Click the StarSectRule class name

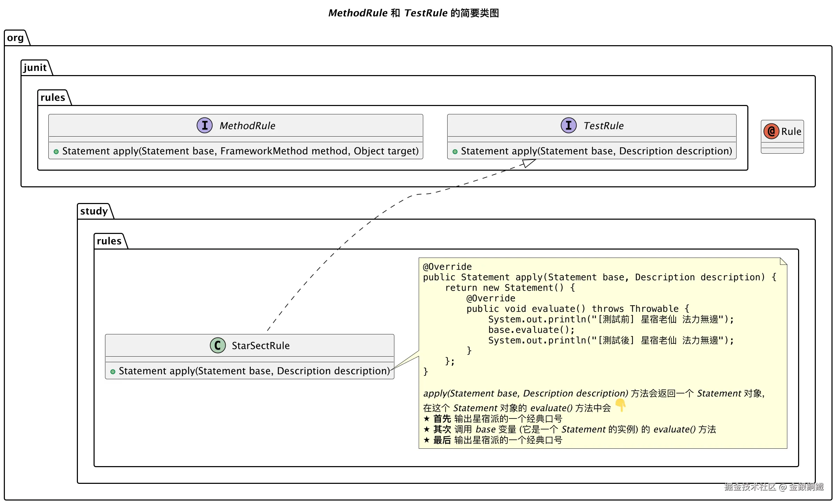260,346
